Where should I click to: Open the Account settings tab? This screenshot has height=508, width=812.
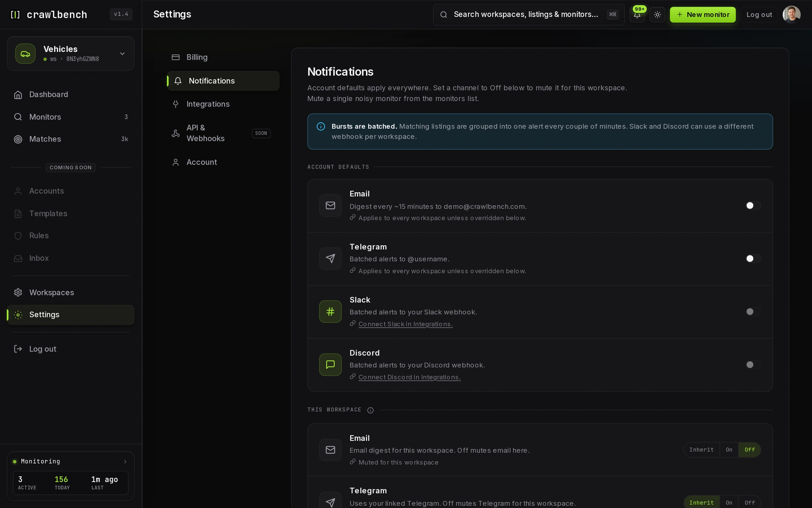point(223,162)
